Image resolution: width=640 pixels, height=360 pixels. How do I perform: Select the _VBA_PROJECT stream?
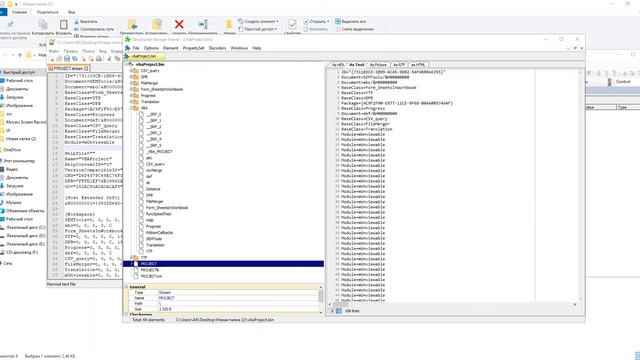coord(159,151)
